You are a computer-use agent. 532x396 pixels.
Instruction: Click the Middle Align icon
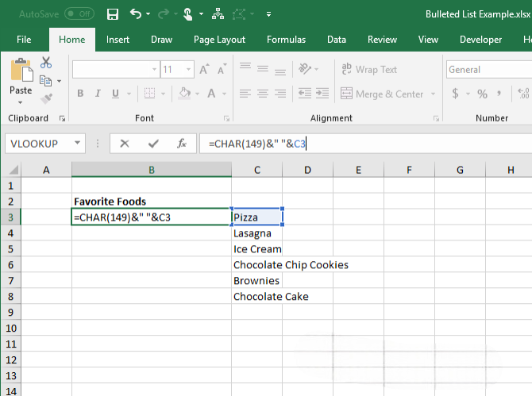[263, 69]
